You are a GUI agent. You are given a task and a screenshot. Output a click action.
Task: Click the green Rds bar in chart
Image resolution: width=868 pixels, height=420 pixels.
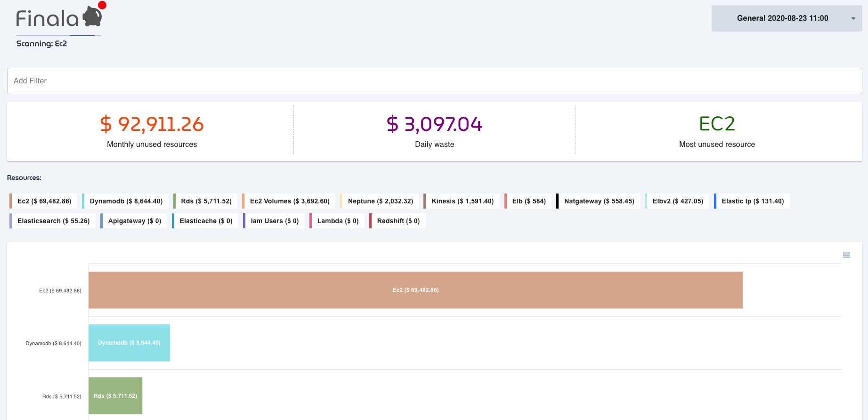pos(115,396)
